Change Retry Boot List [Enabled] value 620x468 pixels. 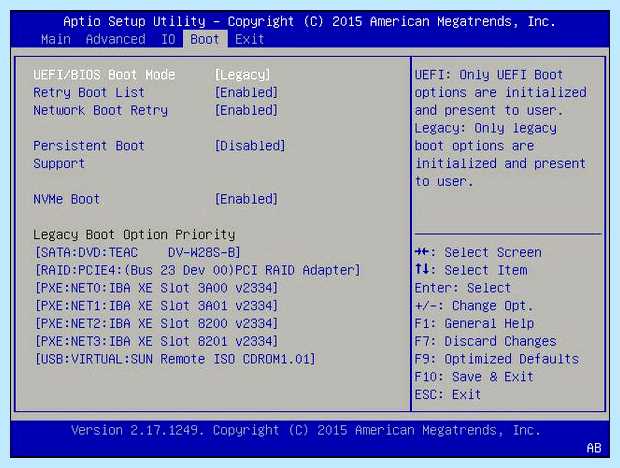coord(246,92)
